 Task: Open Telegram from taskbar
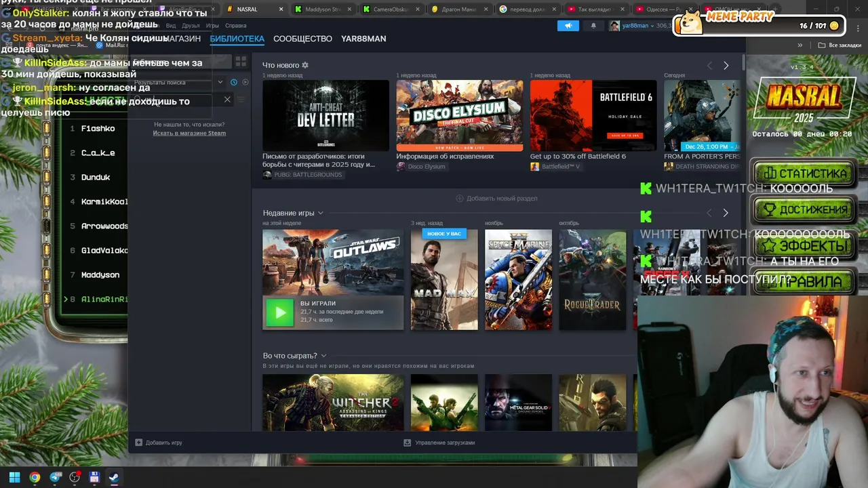click(55, 477)
